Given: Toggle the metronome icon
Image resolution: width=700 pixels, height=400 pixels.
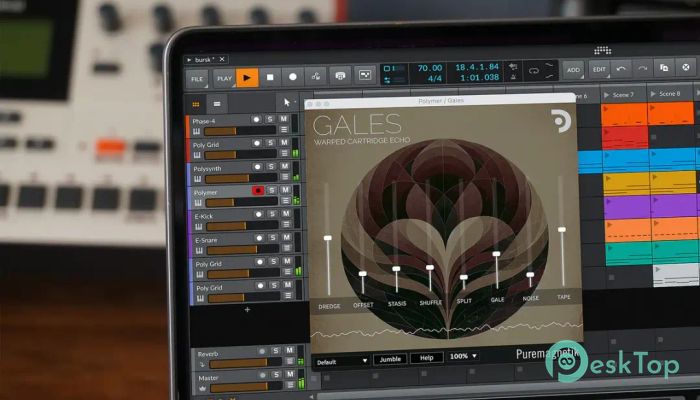Looking at the screenshot, I should 513,77.
